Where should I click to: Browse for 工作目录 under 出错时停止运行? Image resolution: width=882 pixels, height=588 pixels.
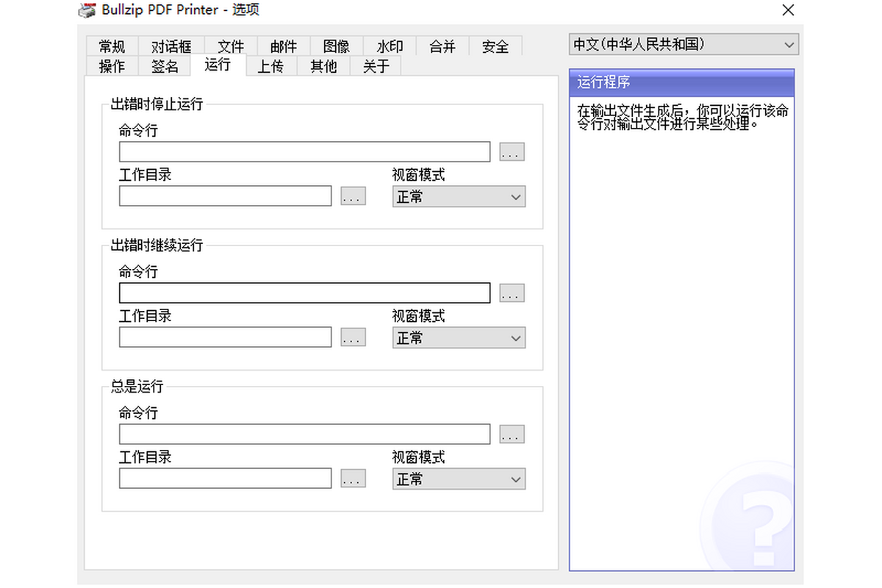[x=354, y=196]
